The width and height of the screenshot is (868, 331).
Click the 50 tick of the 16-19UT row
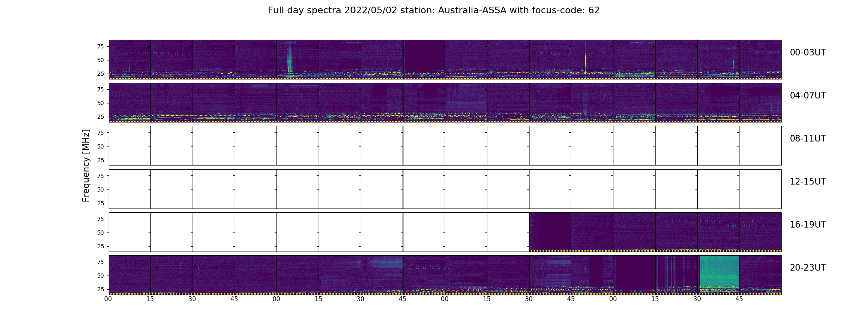(100, 233)
